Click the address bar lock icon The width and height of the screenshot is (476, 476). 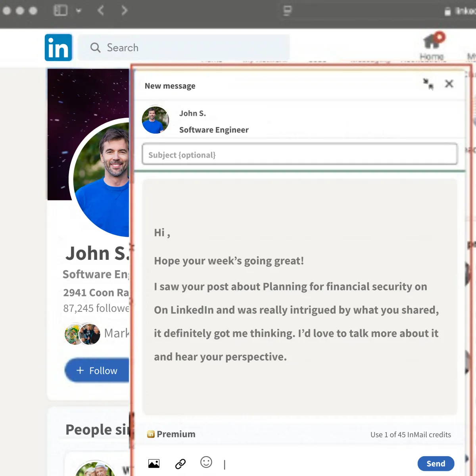[447, 12]
